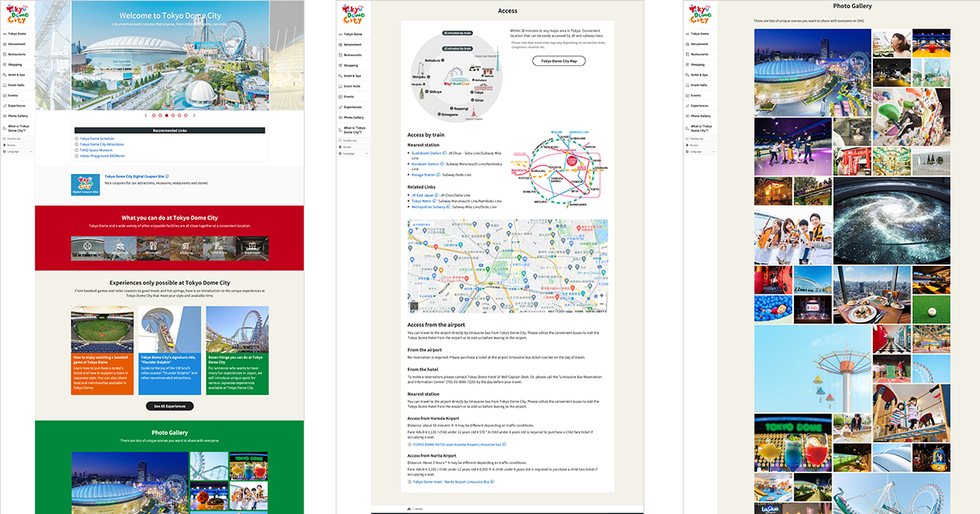
Task: Click Tokyo Dome City logo on Photo Gallery page
Action: point(699,14)
